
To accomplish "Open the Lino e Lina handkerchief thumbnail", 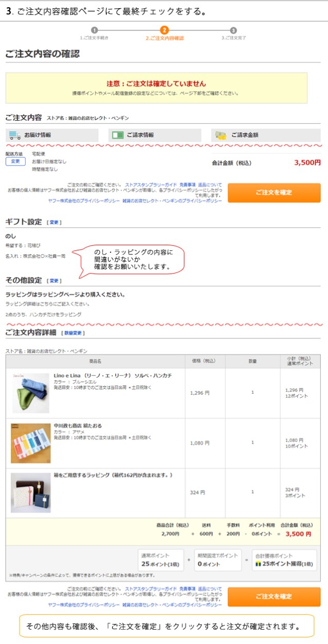I will pos(31,392).
